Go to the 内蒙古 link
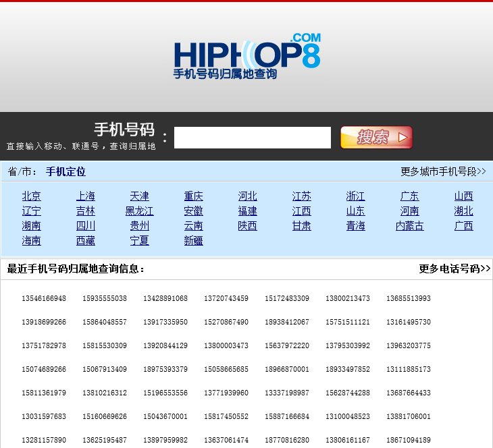This screenshot has height=448, width=493. tap(410, 225)
